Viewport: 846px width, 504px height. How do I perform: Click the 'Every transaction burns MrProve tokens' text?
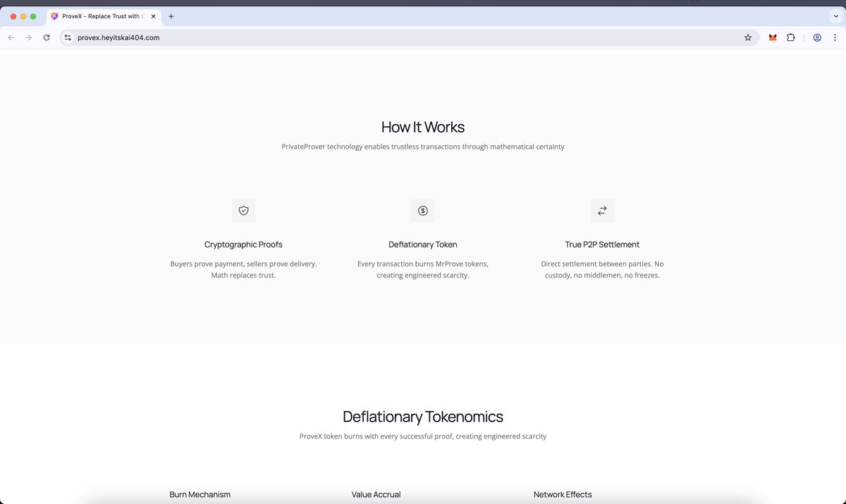click(423, 269)
